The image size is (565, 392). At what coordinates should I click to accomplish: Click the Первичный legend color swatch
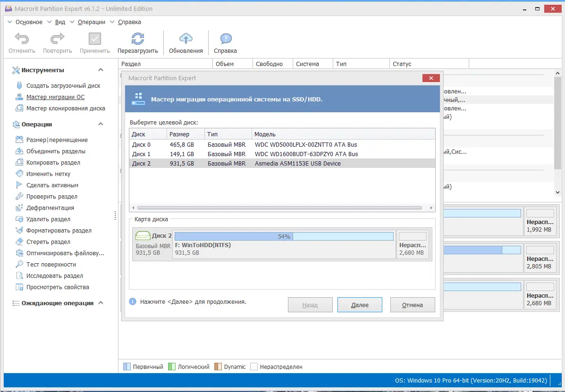[127, 367]
